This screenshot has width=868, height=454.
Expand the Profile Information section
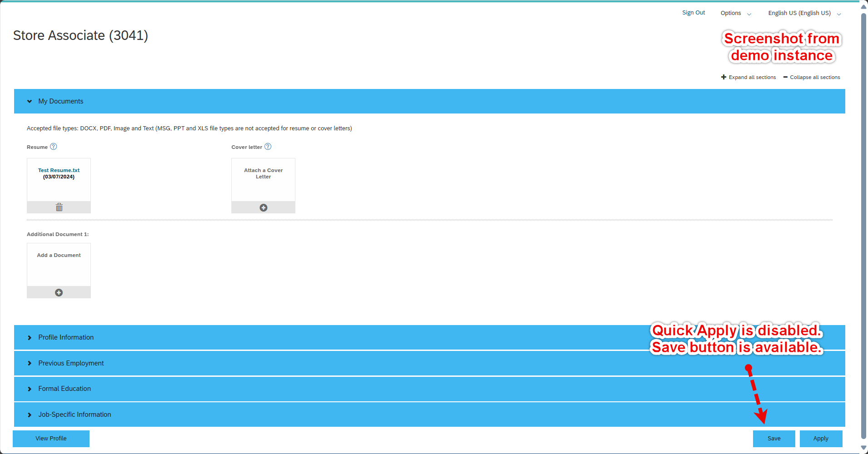[x=429, y=337]
